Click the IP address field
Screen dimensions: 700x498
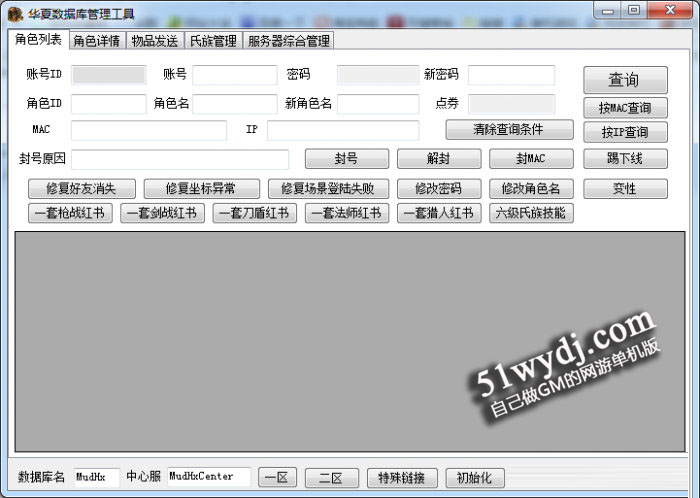343,130
